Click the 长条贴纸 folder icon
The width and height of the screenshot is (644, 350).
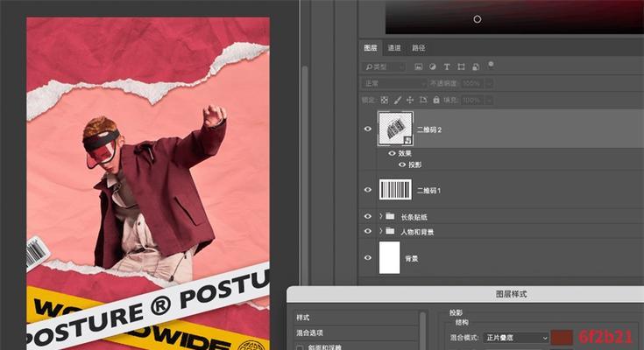coord(390,216)
